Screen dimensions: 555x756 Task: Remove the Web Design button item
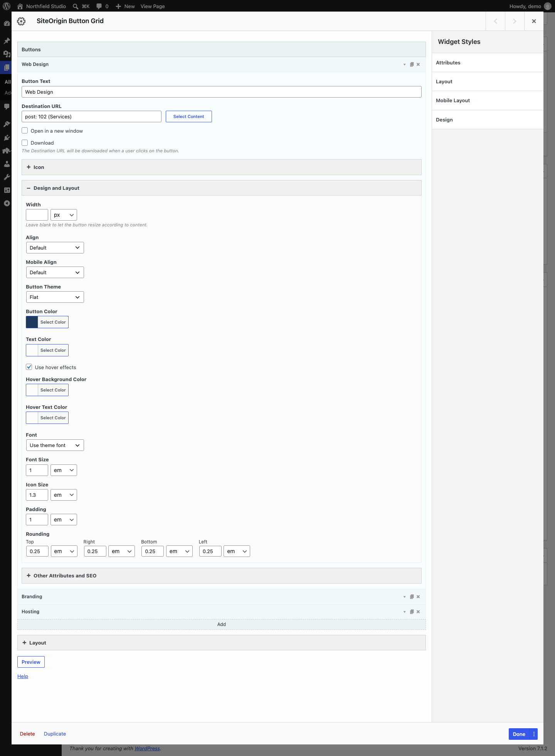[418, 64]
